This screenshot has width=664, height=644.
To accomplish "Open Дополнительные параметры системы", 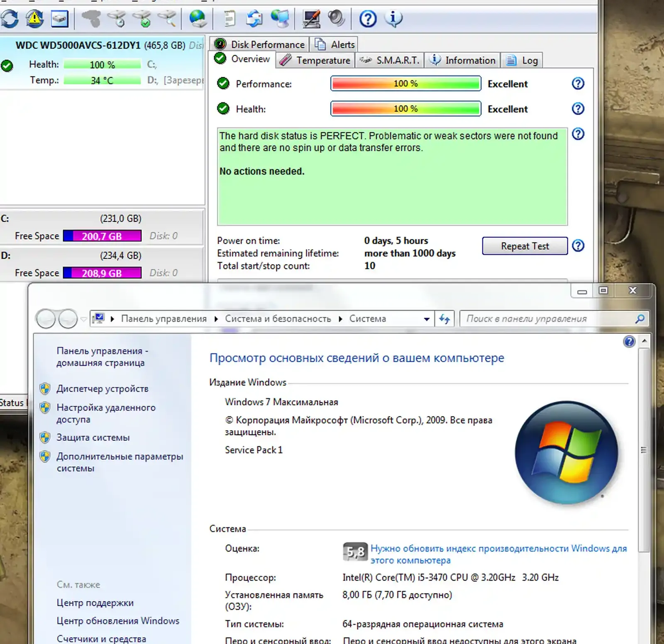I will click(120, 462).
